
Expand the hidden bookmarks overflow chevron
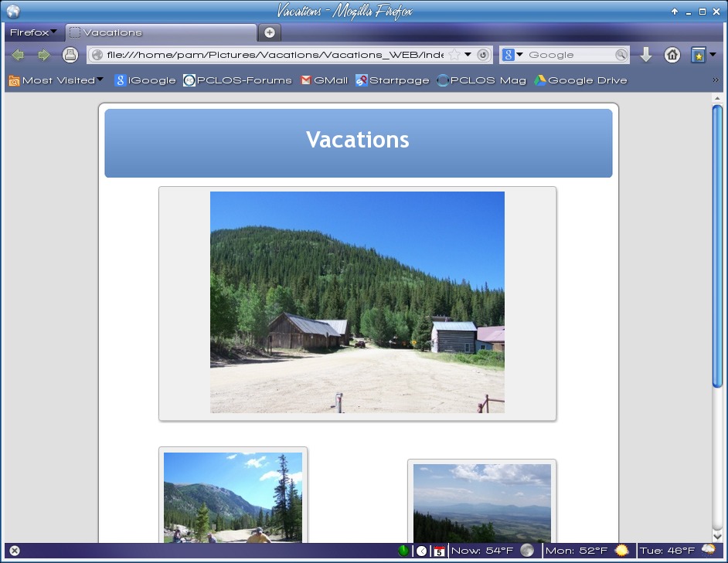point(715,80)
